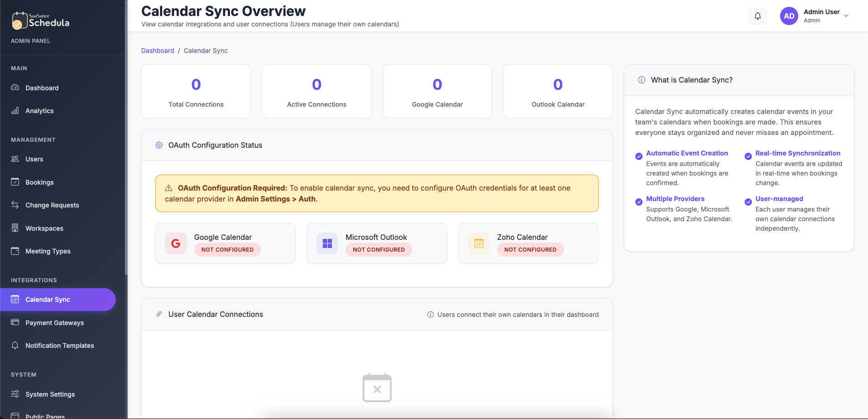The image size is (868, 419).
Task: Open the Admin User dropdown chevron
Action: tap(846, 16)
